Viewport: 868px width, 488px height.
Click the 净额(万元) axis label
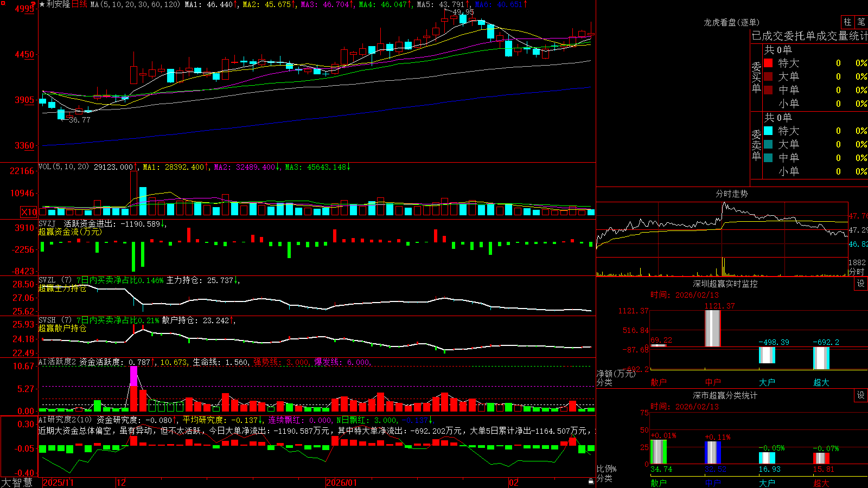[x=616, y=374]
